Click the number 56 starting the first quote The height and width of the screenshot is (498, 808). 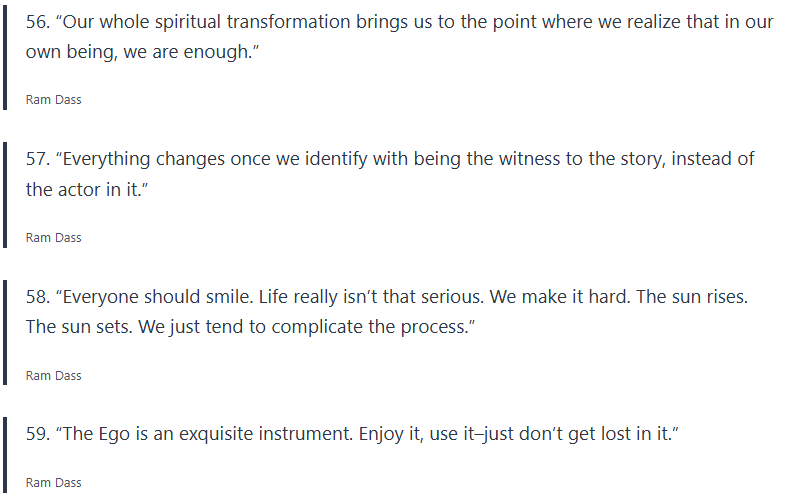[36, 22]
